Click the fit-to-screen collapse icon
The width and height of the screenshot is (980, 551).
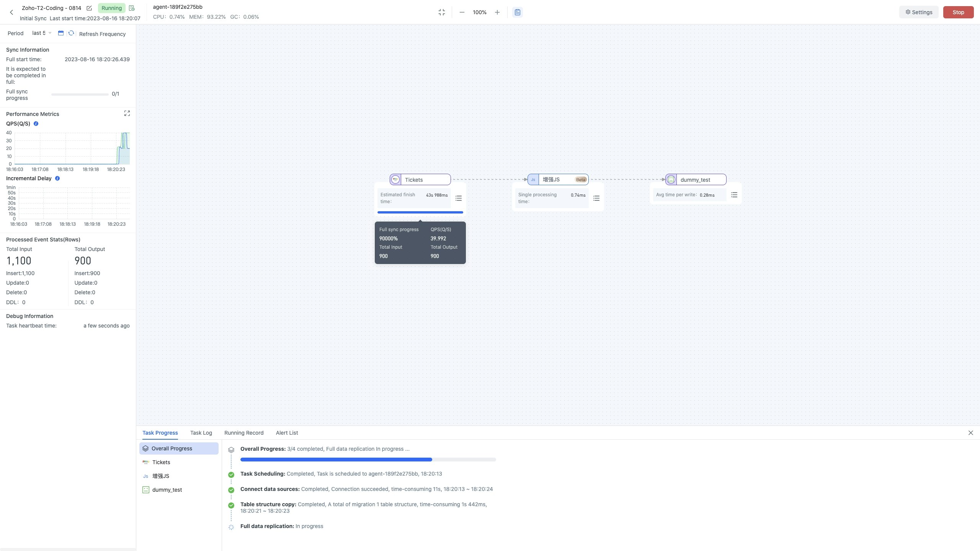tap(442, 12)
